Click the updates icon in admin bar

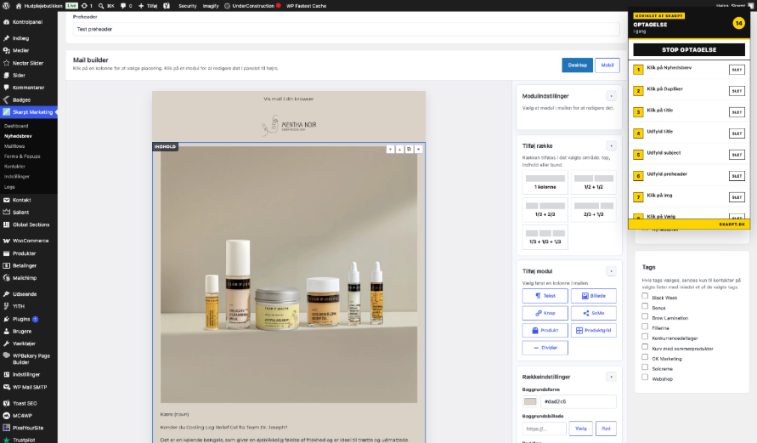tap(84, 6)
